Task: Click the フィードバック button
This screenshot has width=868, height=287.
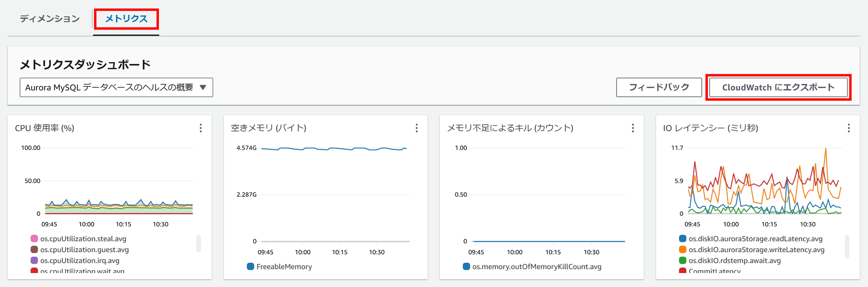Action: (x=659, y=87)
